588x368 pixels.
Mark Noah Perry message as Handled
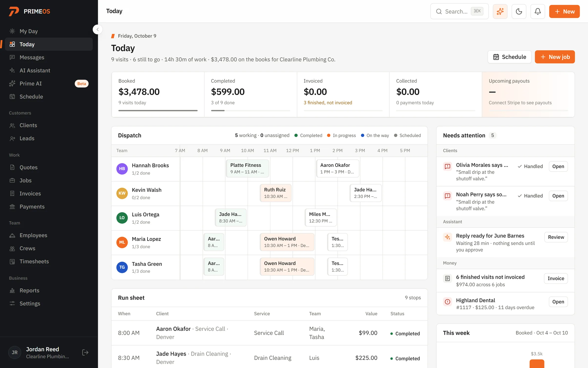click(530, 196)
